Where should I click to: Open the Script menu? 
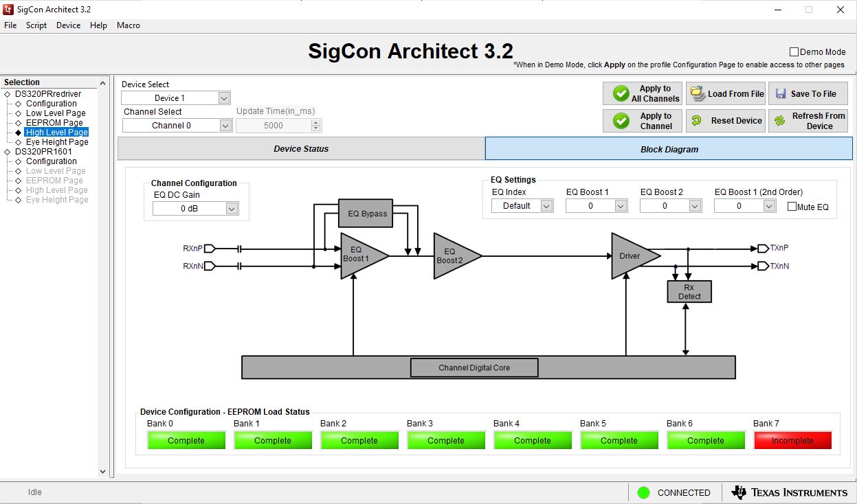[x=36, y=25]
